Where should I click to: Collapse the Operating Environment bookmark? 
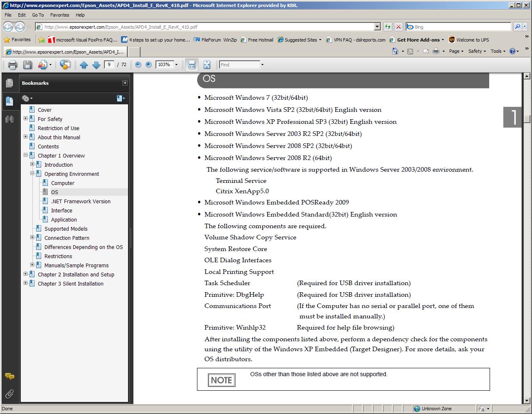click(x=32, y=173)
